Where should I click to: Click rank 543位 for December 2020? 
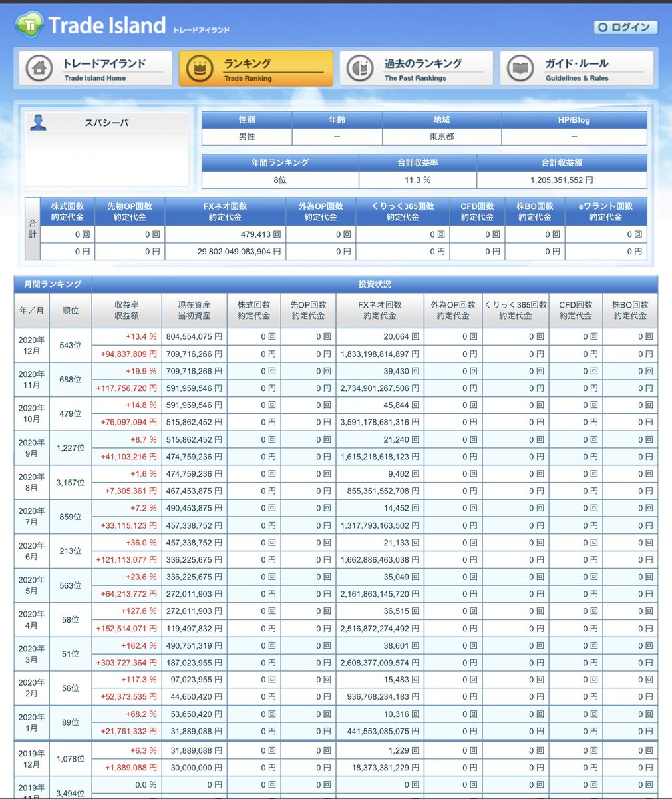[71, 345]
